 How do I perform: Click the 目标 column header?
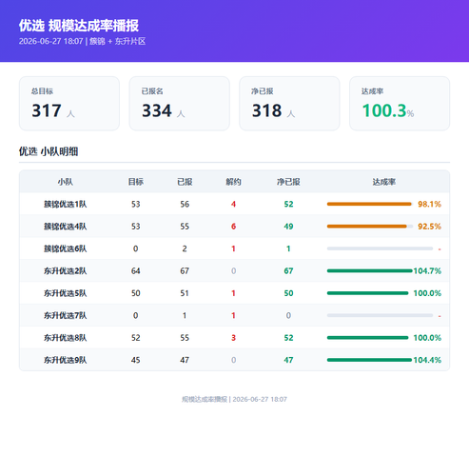[136, 182]
